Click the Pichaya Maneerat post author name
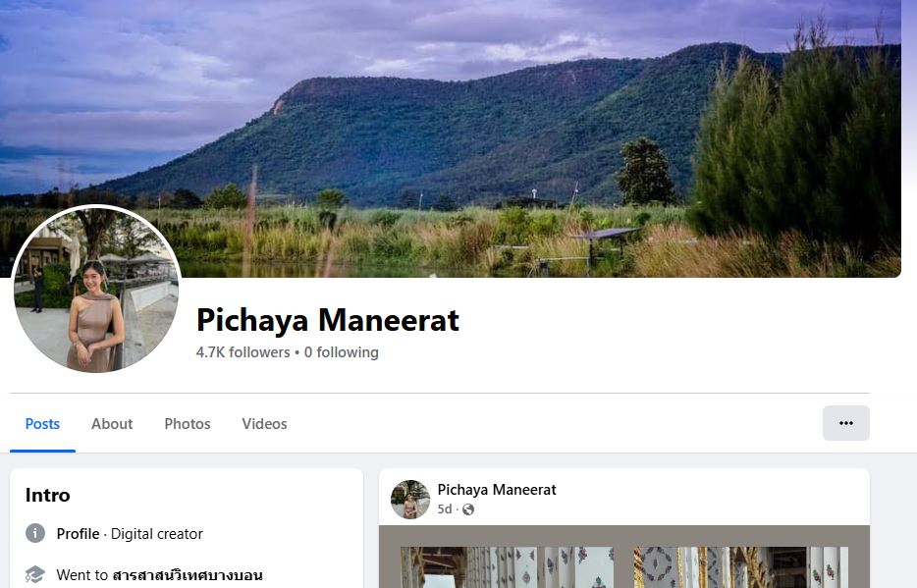The height and width of the screenshot is (588, 917). pyautogui.click(x=497, y=490)
